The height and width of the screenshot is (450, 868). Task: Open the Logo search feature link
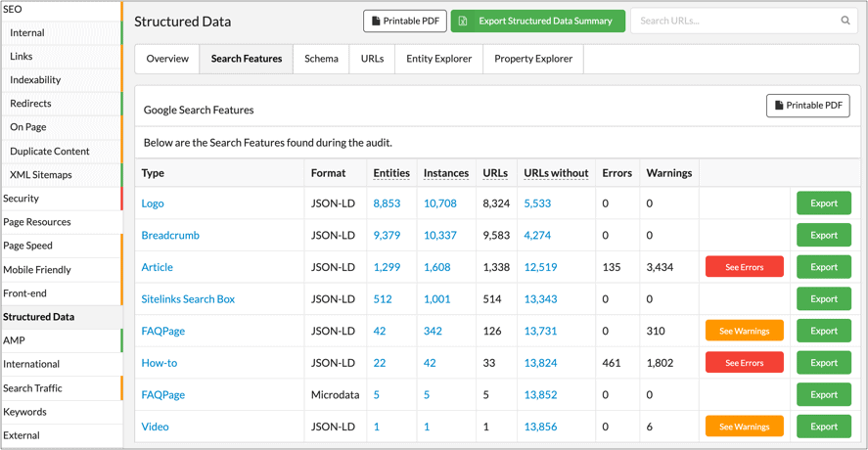tap(153, 203)
